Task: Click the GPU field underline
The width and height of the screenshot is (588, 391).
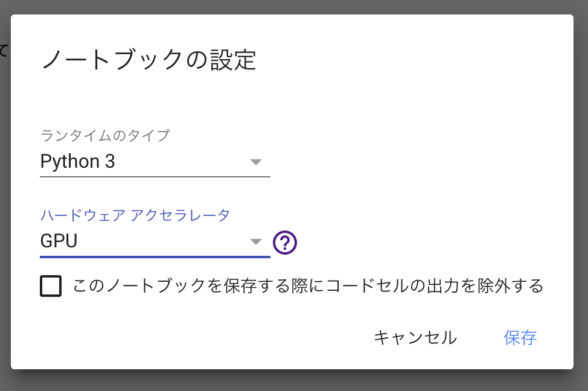Action: (155, 256)
